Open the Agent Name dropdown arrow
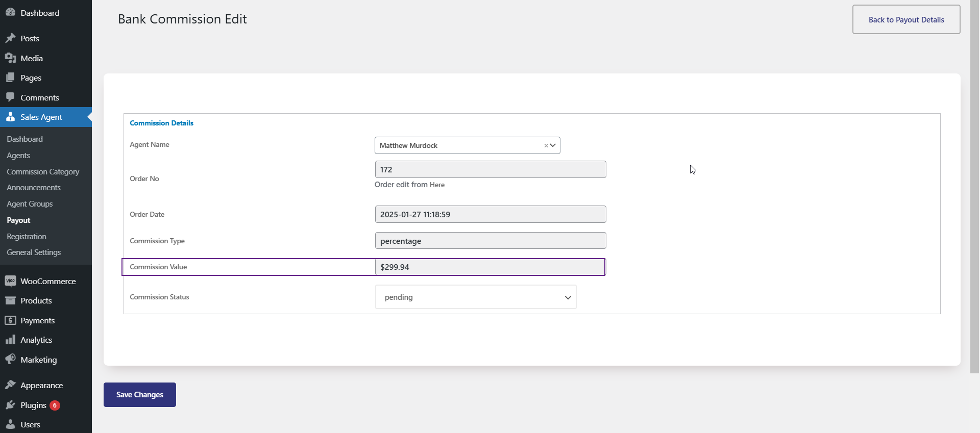The image size is (980, 433). 553,145
